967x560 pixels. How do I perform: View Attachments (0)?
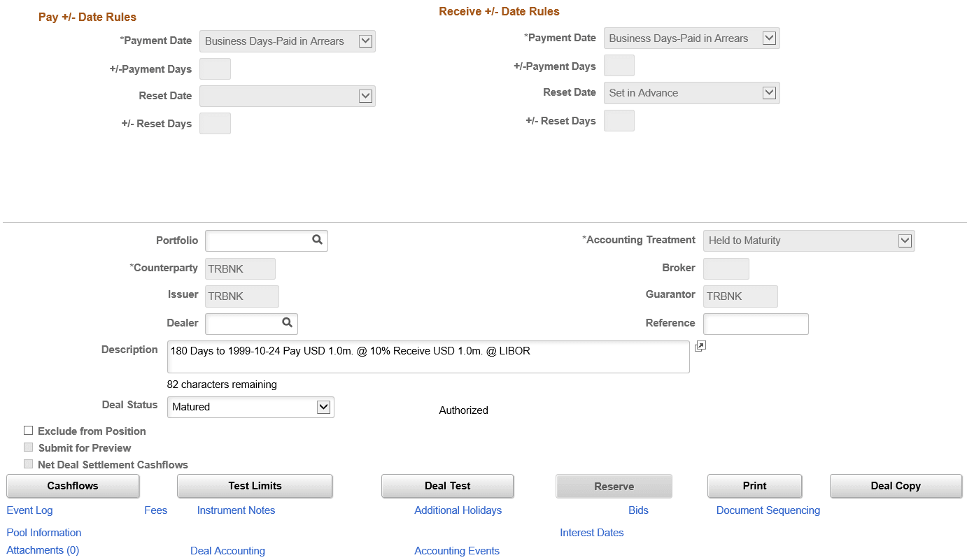(42, 550)
